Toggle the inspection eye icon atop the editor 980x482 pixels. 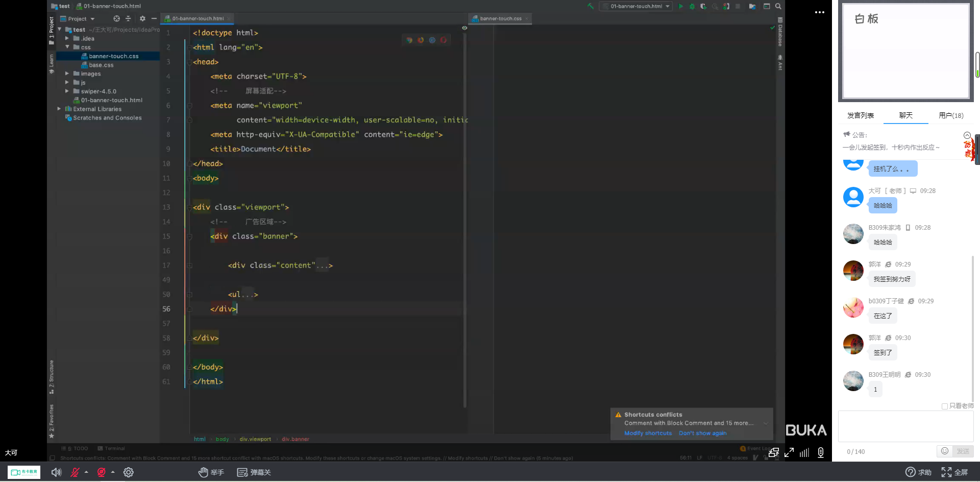tap(464, 28)
